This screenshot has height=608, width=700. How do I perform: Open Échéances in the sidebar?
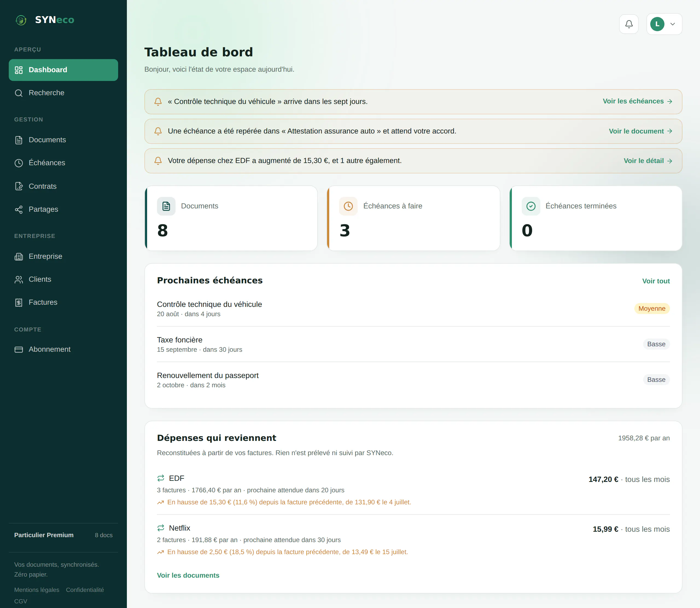pyautogui.click(x=63, y=163)
